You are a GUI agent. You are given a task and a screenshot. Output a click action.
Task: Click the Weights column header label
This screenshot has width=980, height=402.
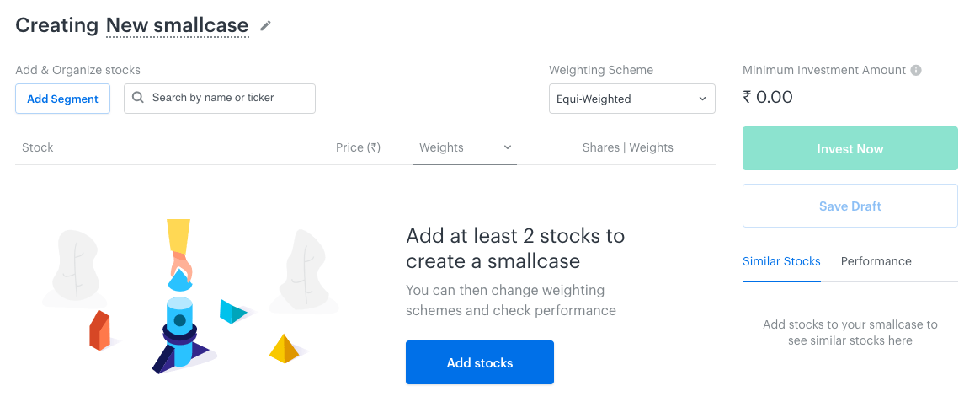(x=441, y=147)
